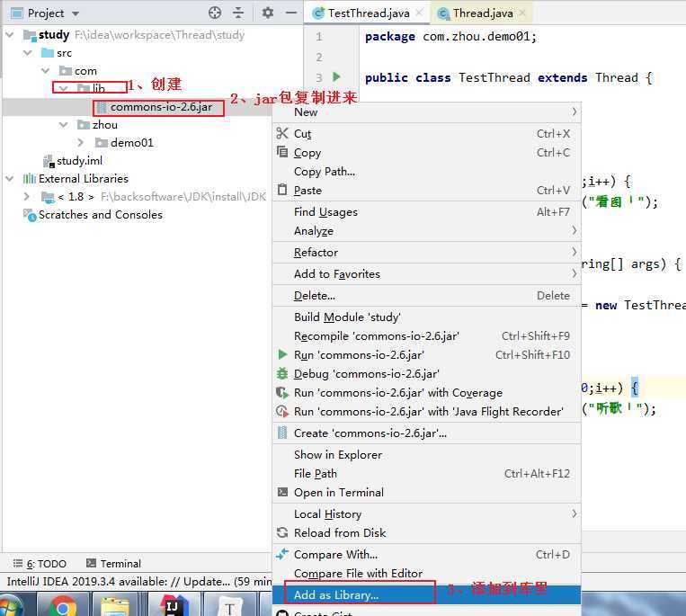Viewport: 686px width, 616px height.
Task: Expand the demo01 package node
Action: point(81,143)
